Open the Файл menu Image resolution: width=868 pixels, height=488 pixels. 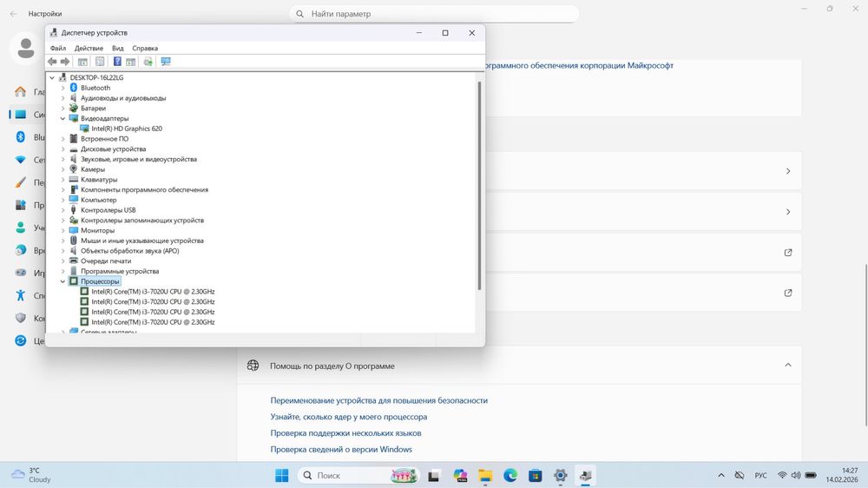click(57, 48)
